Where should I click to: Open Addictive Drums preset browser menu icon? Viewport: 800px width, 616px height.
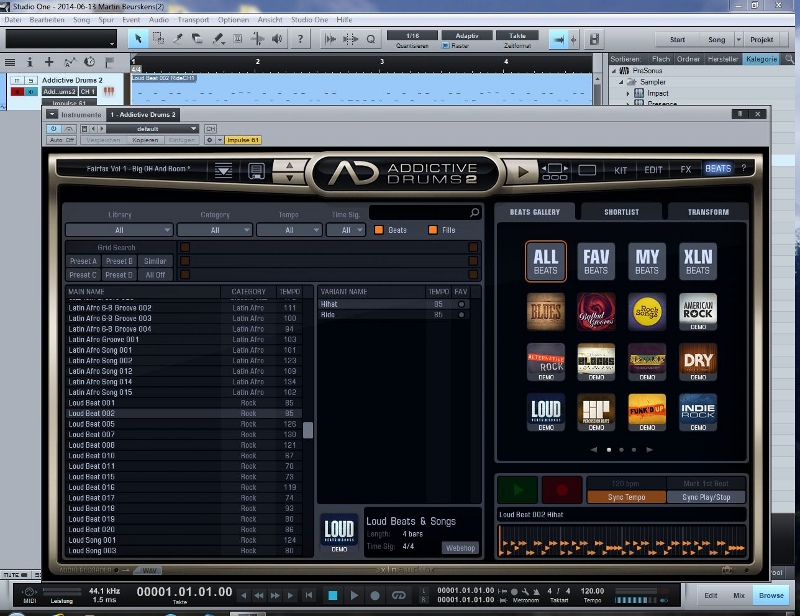[223, 170]
